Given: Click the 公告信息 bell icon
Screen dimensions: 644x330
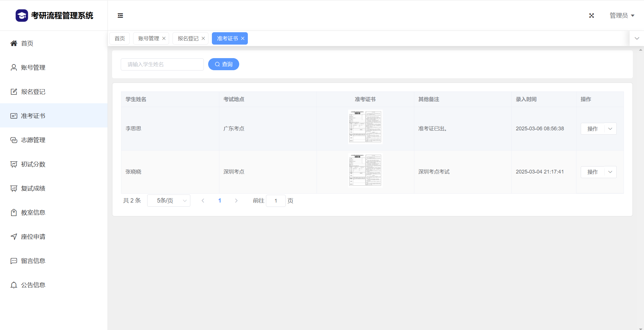Looking at the screenshot, I should tap(14, 285).
